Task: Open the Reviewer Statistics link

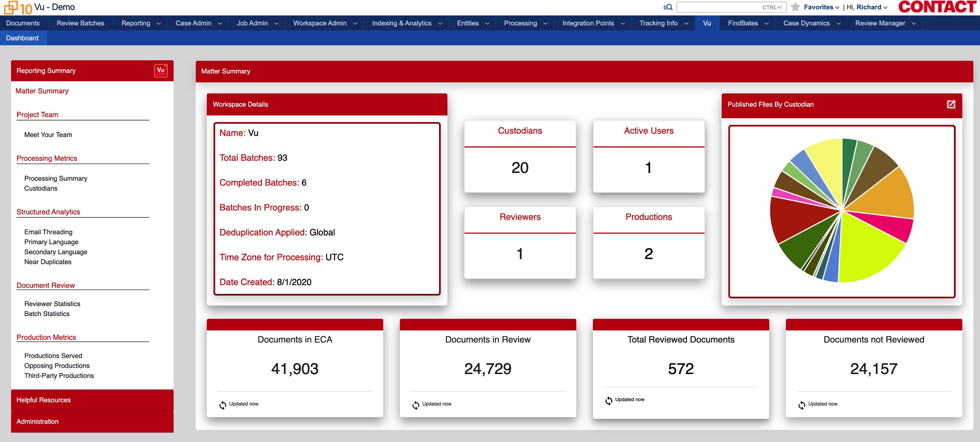Action: pos(52,304)
